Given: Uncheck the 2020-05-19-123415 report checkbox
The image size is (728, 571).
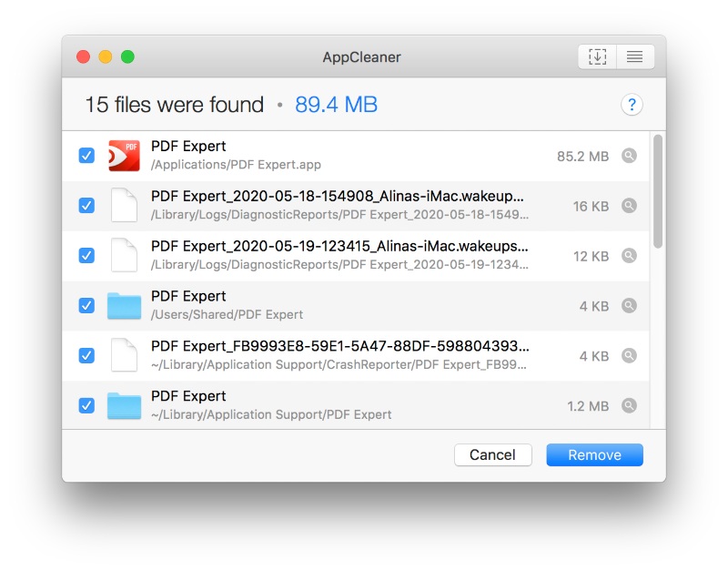Looking at the screenshot, I should coord(86,255).
